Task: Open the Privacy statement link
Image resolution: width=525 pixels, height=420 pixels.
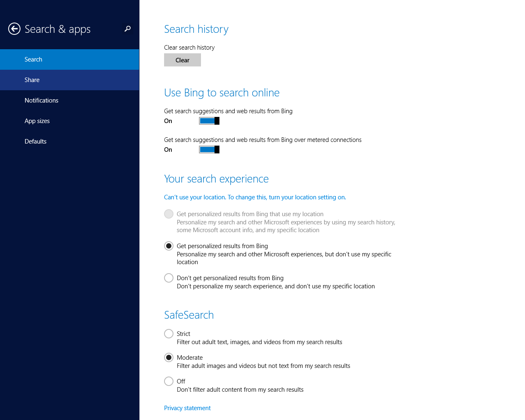Action: coord(187,408)
